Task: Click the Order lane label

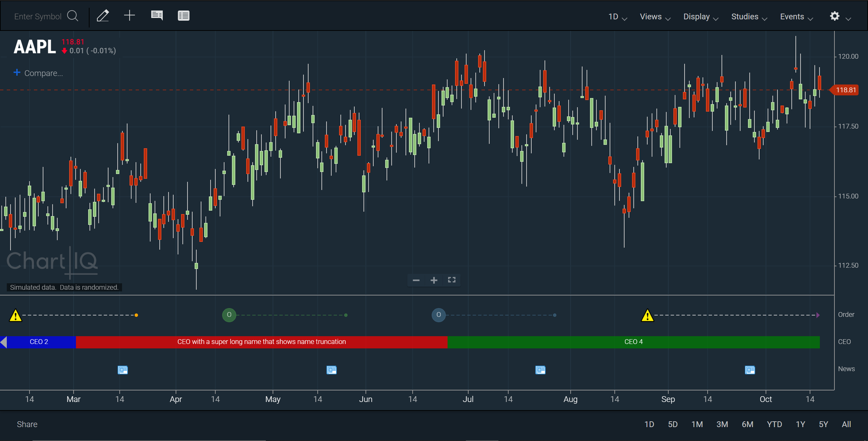Action: (x=846, y=314)
